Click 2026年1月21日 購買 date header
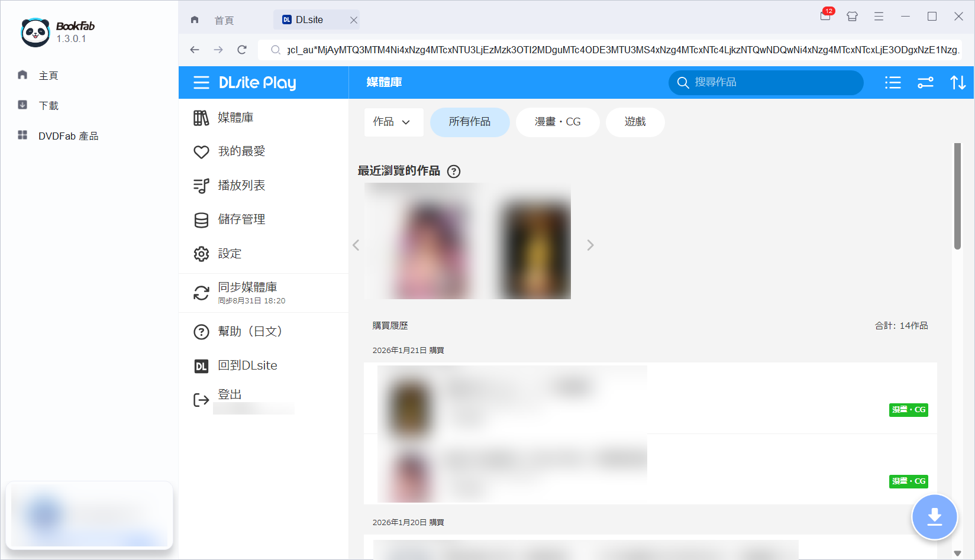 point(408,351)
